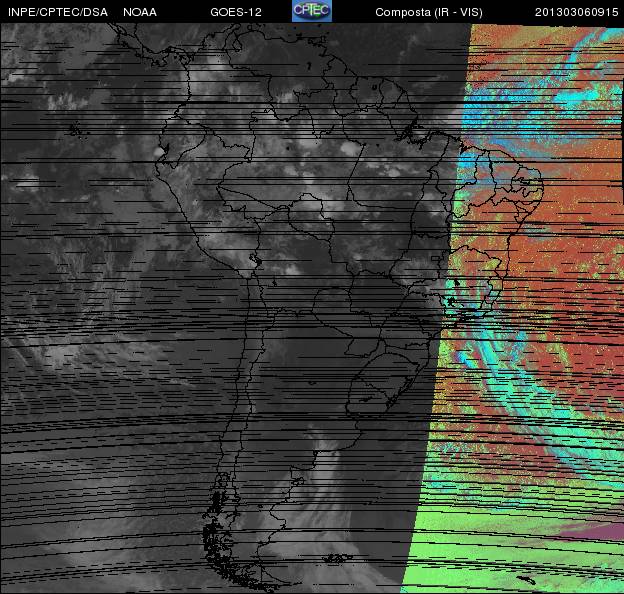Click the NOAA label in header
This screenshot has height=594, width=624.
(140, 12)
